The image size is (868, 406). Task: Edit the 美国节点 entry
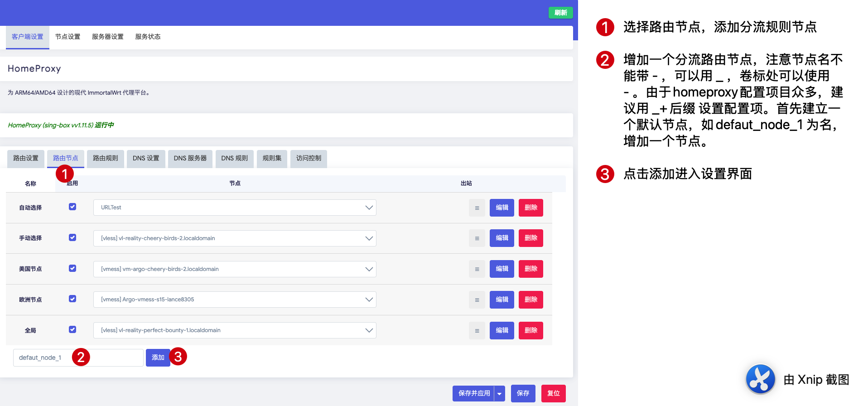[502, 269]
